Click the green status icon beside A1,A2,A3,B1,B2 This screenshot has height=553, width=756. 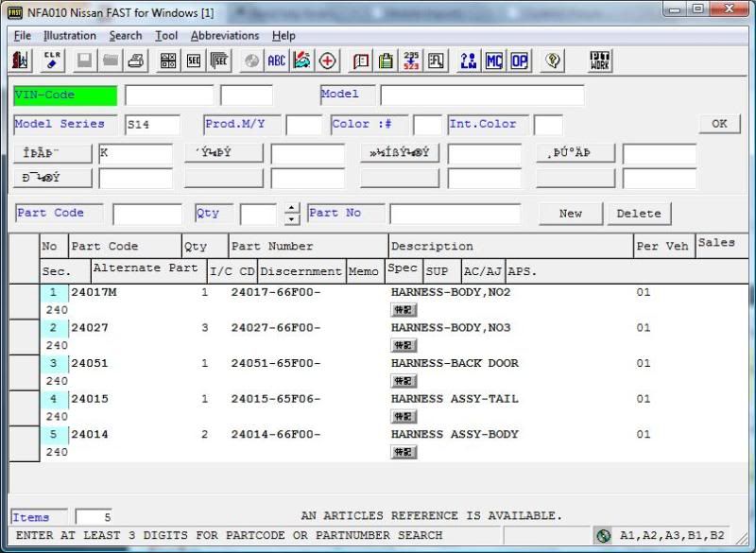pyautogui.click(x=603, y=535)
